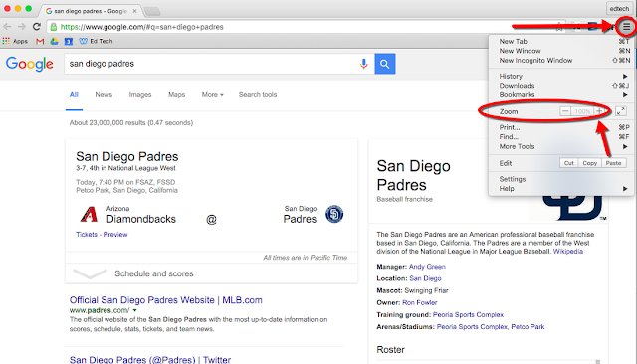Select New Incognito Window menu item
This screenshot has width=637, height=364.
coord(562,60)
